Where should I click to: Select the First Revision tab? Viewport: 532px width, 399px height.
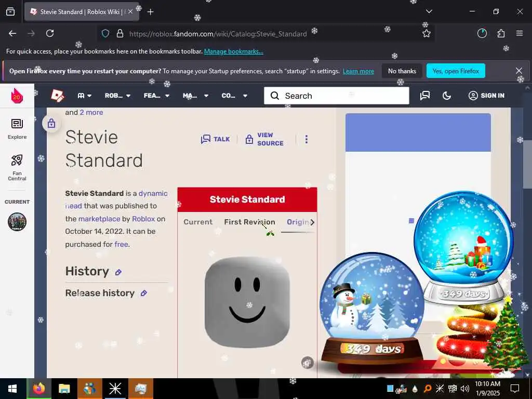249,222
